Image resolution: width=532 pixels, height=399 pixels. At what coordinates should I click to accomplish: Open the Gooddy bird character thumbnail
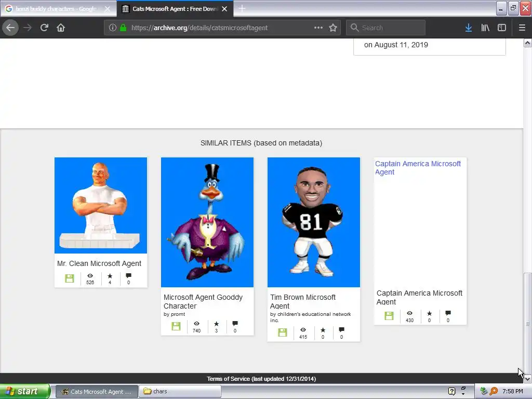pos(207,222)
